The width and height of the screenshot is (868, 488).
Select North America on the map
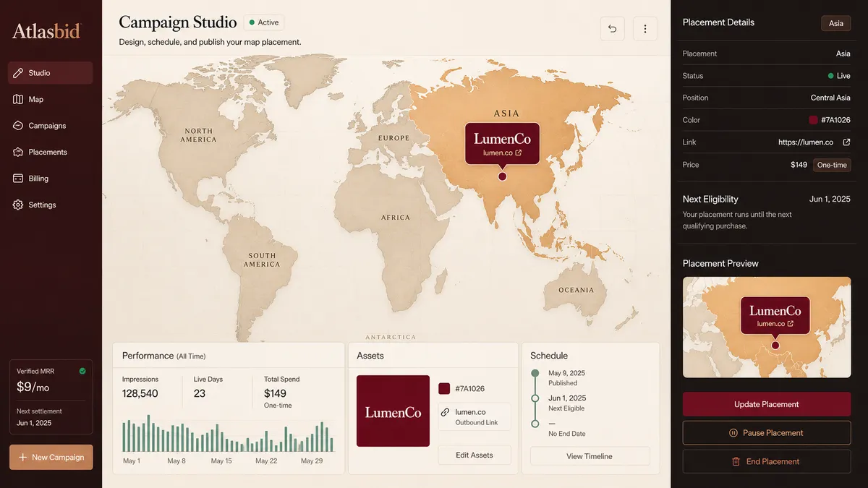[198, 135]
